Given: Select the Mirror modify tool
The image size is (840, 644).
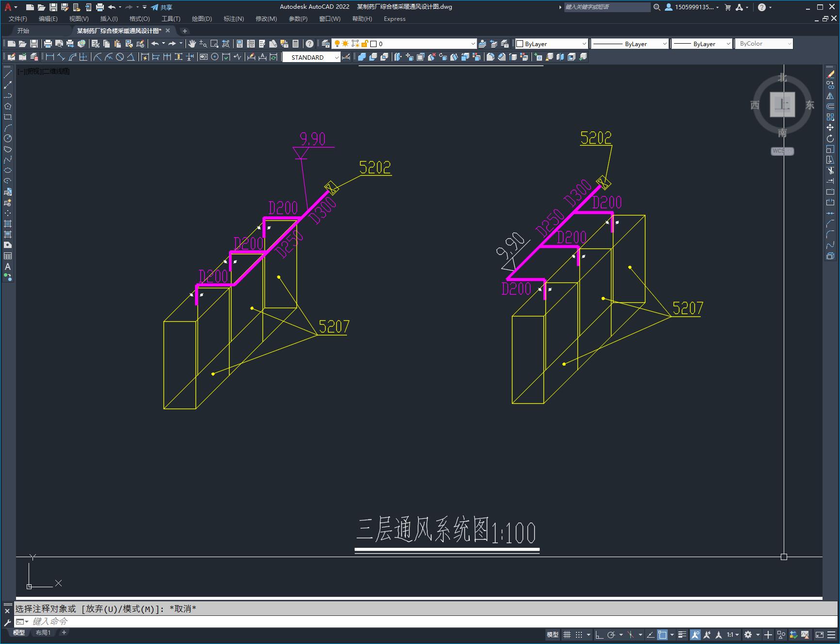Looking at the screenshot, I should click(x=830, y=96).
